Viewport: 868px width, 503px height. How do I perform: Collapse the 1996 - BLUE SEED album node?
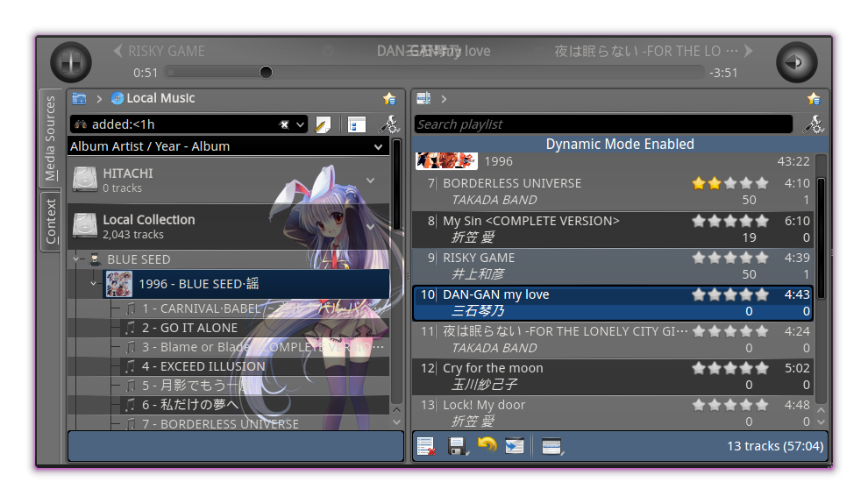(x=93, y=283)
